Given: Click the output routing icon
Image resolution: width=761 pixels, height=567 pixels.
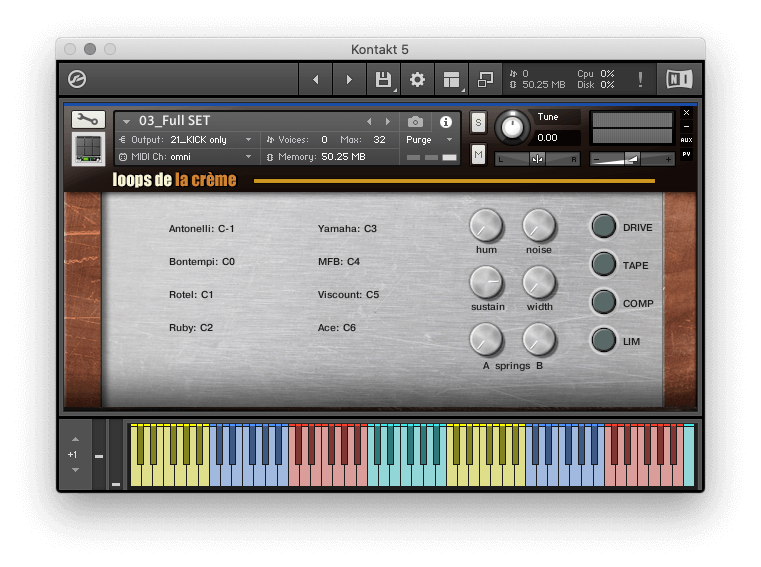Looking at the screenshot, I should (123, 140).
